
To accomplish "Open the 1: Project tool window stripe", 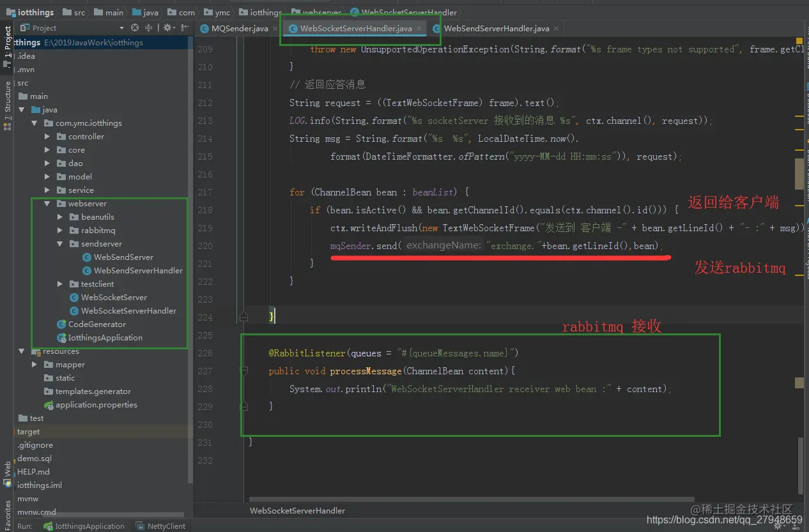I will tap(7, 46).
